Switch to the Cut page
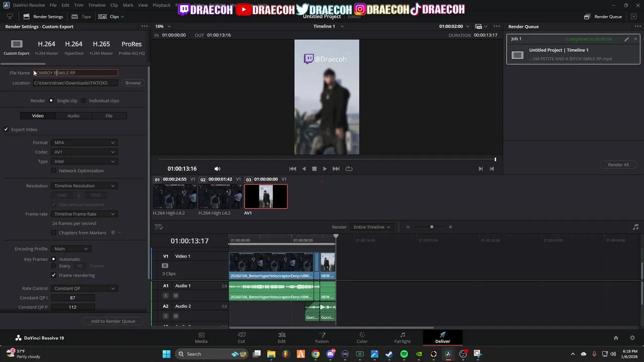644x362 pixels. tap(242, 337)
